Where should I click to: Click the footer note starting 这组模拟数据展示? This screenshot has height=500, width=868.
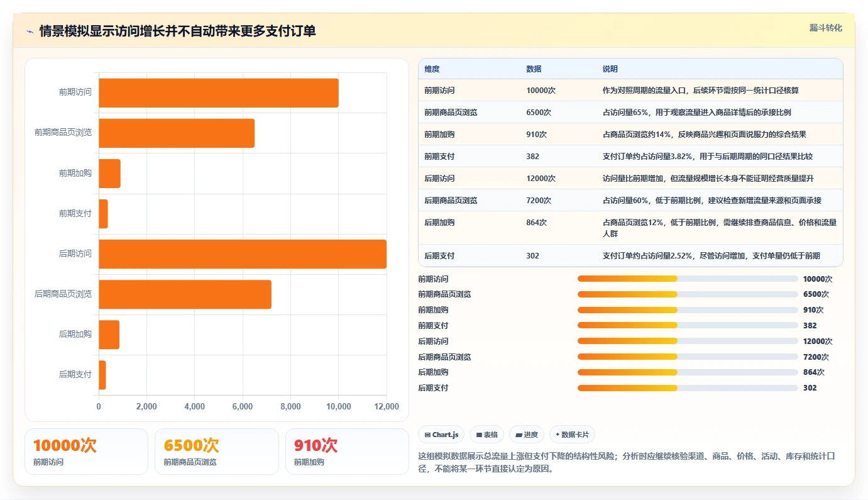click(x=625, y=462)
